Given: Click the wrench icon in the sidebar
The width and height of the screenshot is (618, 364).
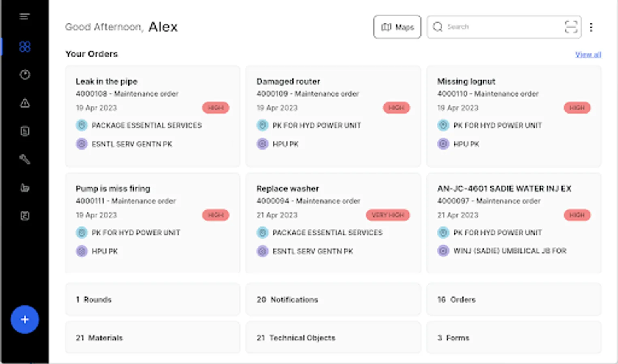Looking at the screenshot, I should pos(25,159).
